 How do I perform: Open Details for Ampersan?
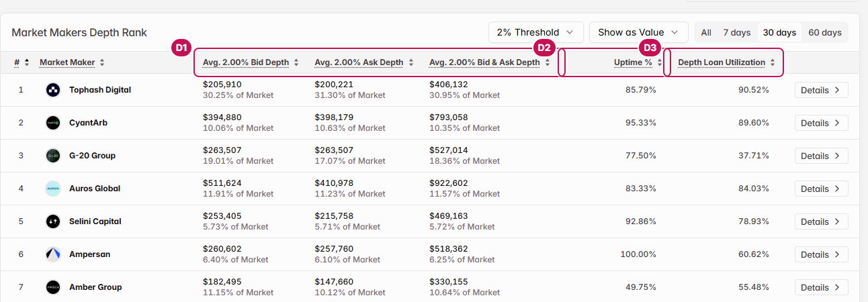[x=821, y=254]
